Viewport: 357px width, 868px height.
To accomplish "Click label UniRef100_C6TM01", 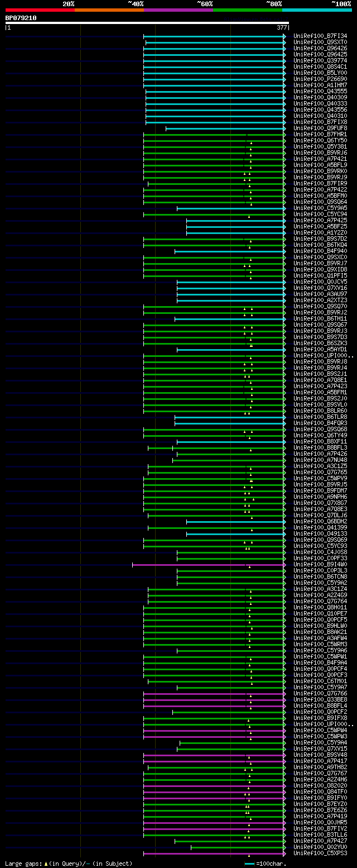I will pos(320,681).
